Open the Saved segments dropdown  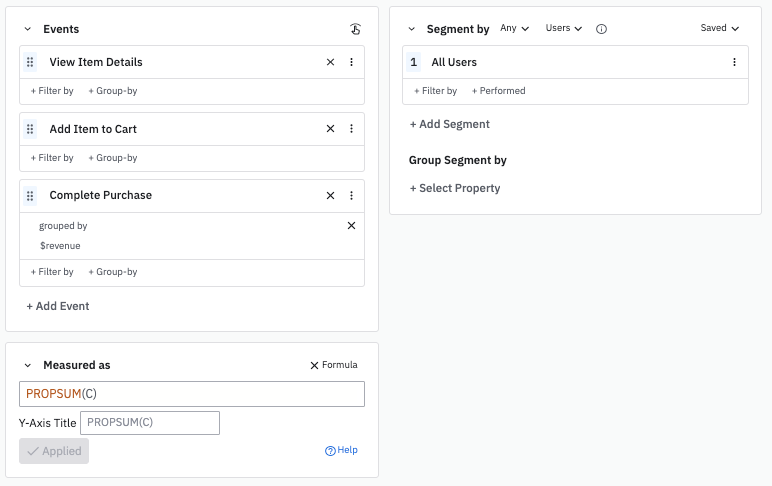coord(720,29)
